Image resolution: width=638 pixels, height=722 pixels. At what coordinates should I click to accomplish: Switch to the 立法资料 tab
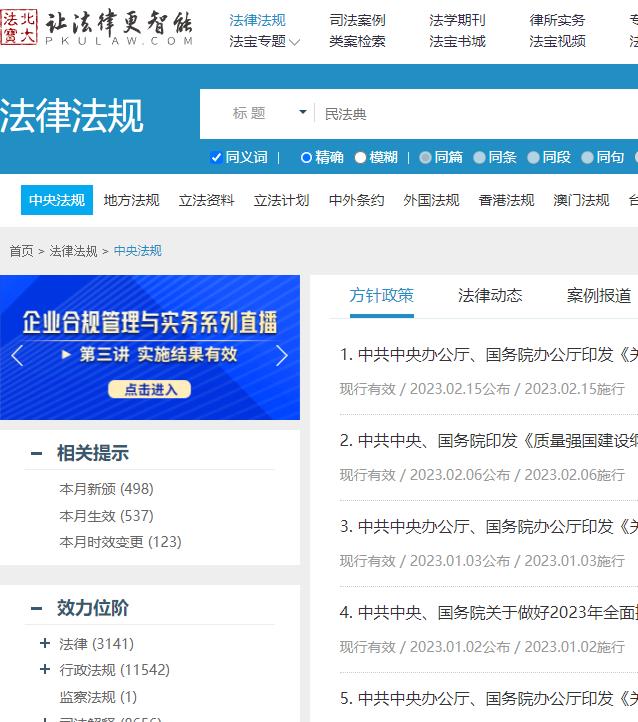(x=207, y=200)
